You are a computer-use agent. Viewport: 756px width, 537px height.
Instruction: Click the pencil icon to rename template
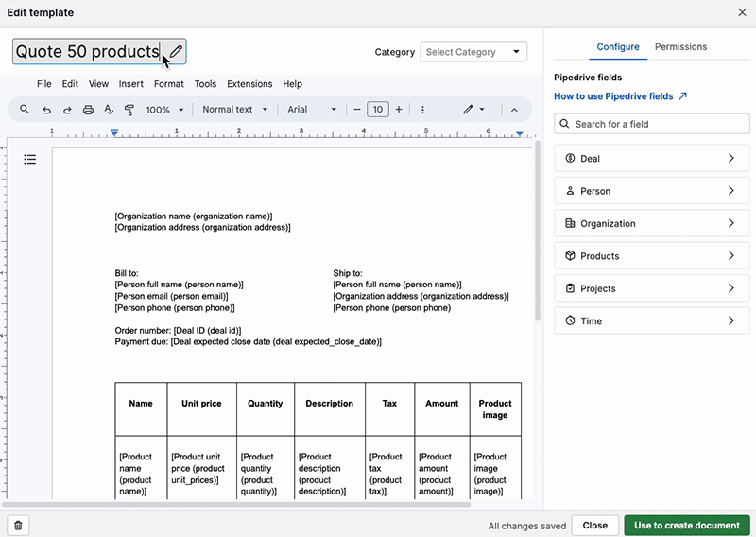[x=176, y=51]
